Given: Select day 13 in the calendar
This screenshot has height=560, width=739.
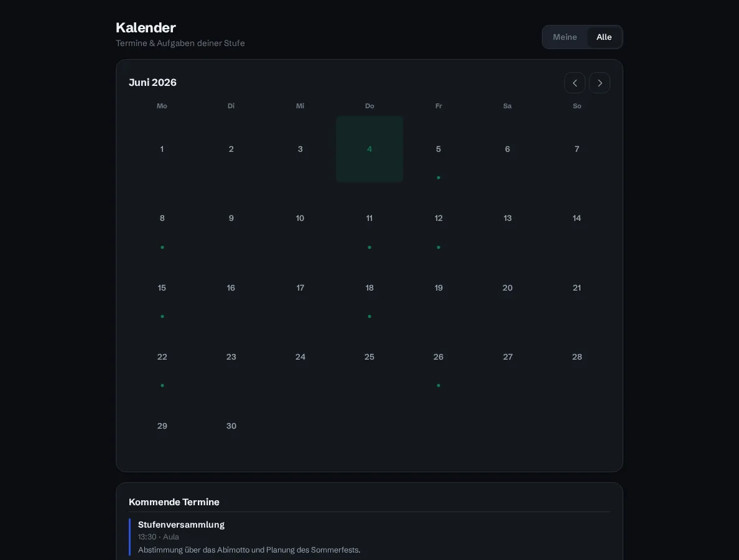Looking at the screenshot, I should pyautogui.click(x=508, y=218).
